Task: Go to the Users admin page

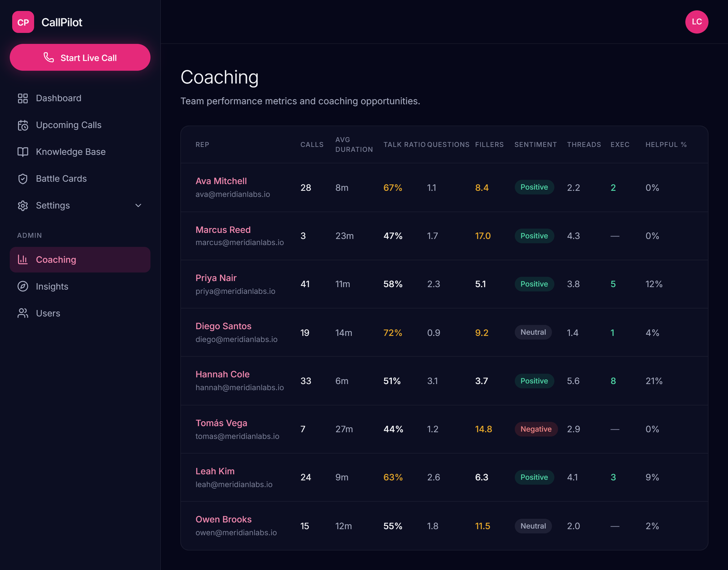Action: 80,313
